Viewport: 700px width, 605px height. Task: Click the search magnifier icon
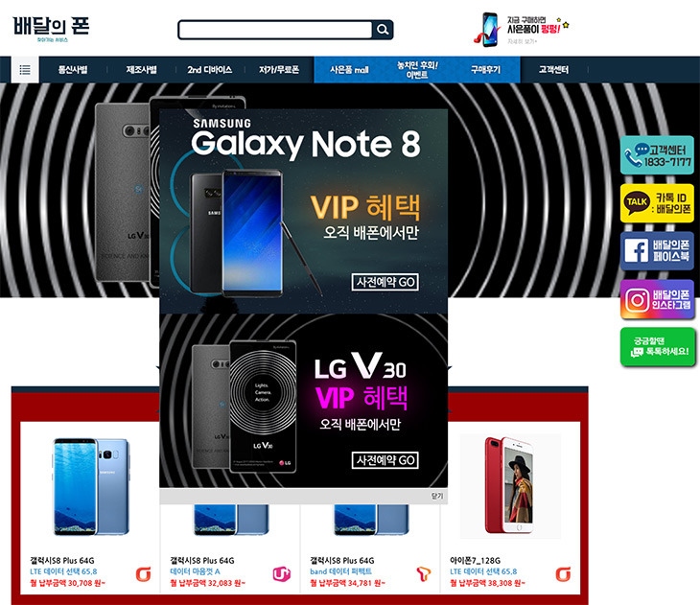point(383,30)
